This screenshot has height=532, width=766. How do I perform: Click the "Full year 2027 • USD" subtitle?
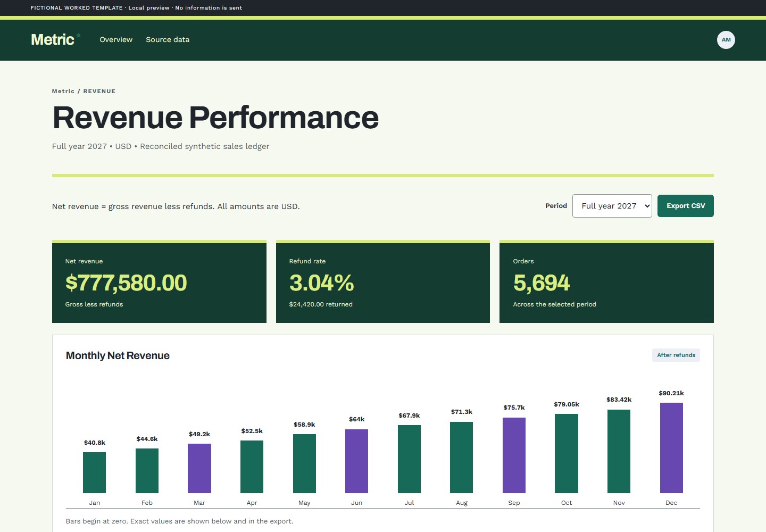tap(161, 146)
